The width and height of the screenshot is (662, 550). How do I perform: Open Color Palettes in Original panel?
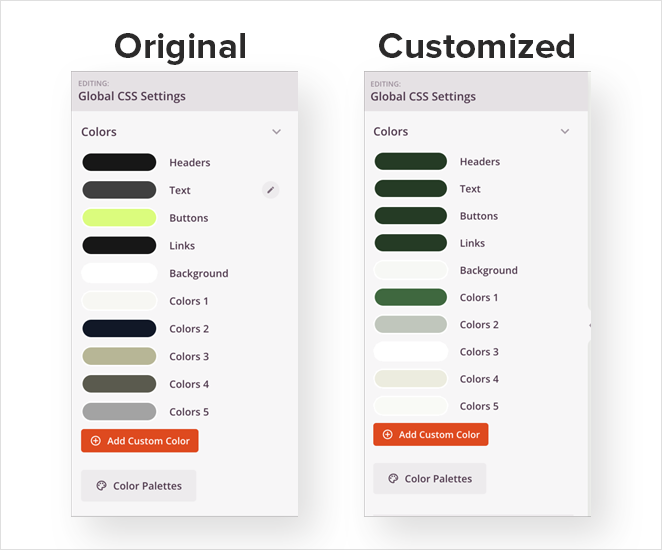click(139, 486)
